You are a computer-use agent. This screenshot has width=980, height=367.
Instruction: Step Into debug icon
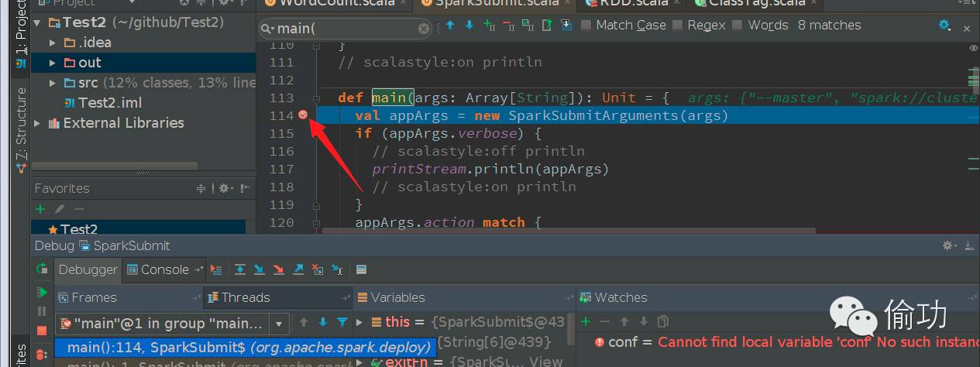click(x=260, y=269)
